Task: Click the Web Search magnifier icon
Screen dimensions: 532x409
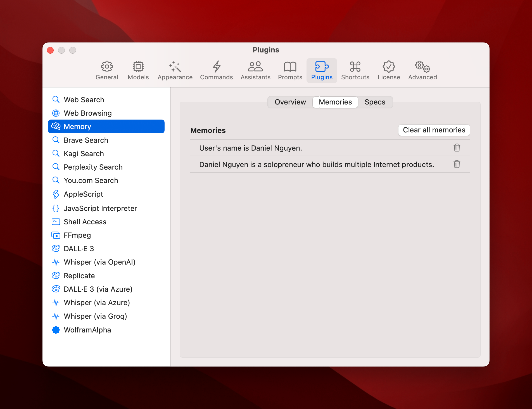Action: 56,99
